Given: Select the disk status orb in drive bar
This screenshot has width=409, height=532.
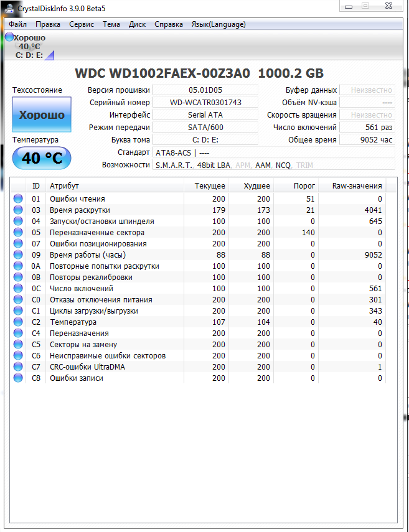Looking at the screenshot, I should click(9, 38).
